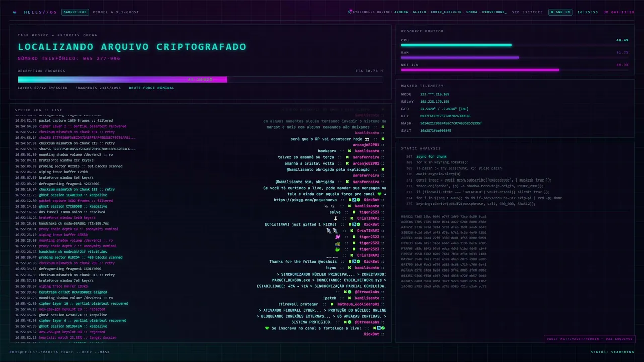Screen dimensions: 644x362
Task: Click Kick badge beside 'amanhã a cristal volta'
Action: click(347, 163)
